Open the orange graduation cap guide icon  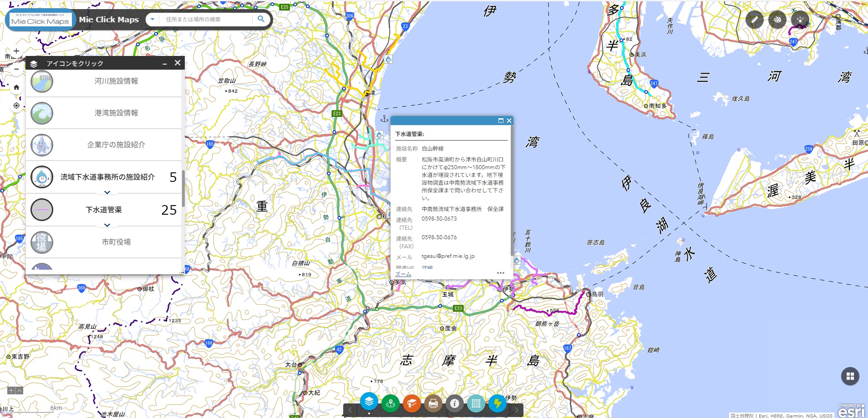(x=411, y=403)
